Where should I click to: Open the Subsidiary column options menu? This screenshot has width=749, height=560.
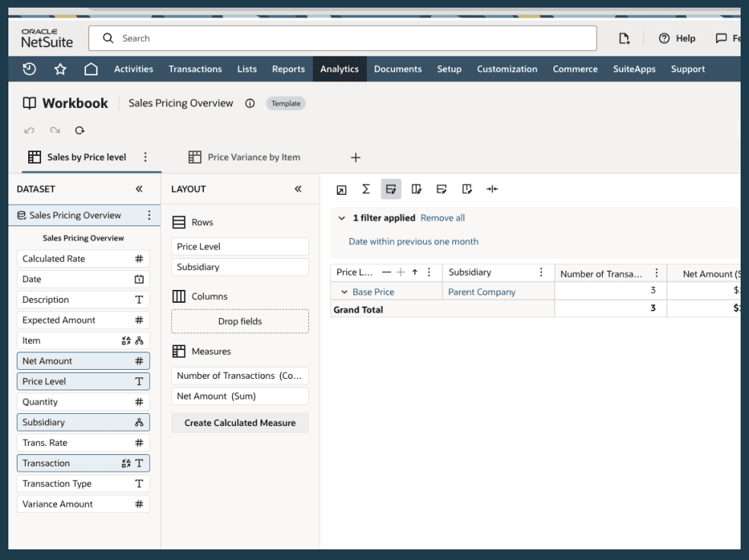tap(540, 272)
